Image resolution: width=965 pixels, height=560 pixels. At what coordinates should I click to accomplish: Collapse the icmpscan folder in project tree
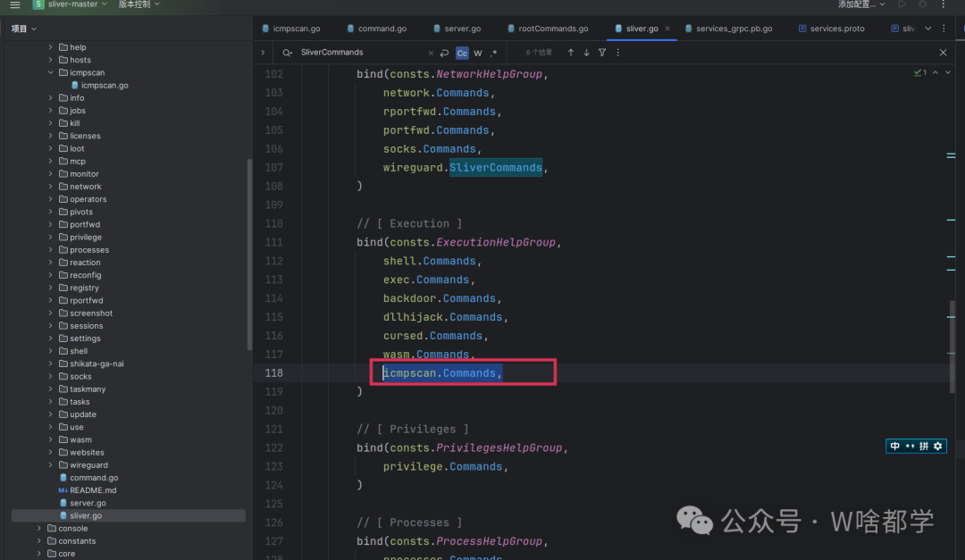[x=51, y=72]
